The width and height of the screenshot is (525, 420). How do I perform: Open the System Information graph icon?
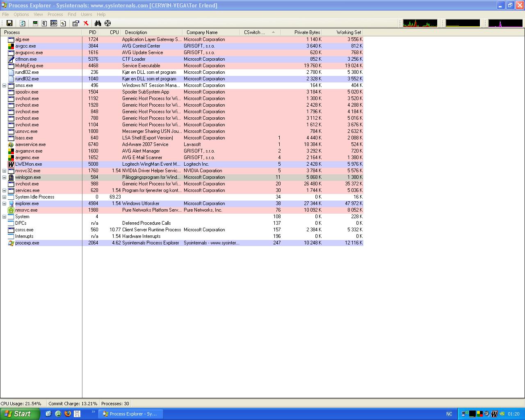(35, 23)
